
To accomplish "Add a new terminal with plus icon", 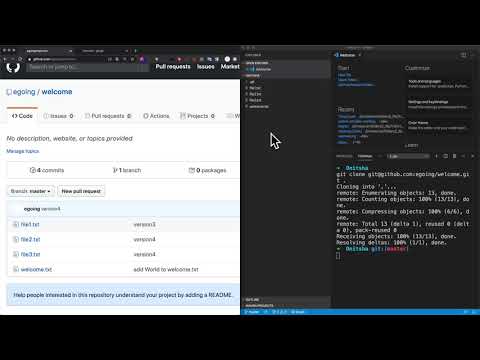I will click(x=436, y=156).
